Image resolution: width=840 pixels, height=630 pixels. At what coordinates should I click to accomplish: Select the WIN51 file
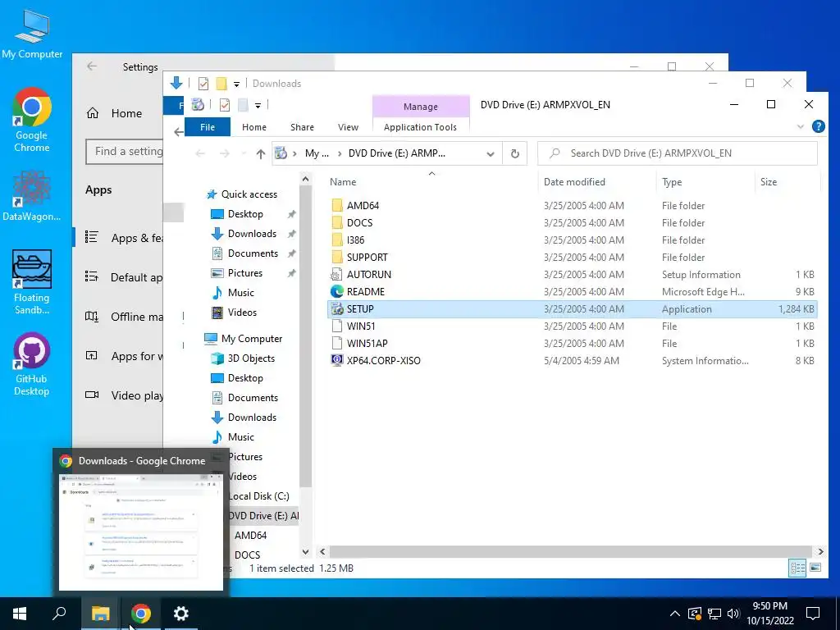coord(361,326)
